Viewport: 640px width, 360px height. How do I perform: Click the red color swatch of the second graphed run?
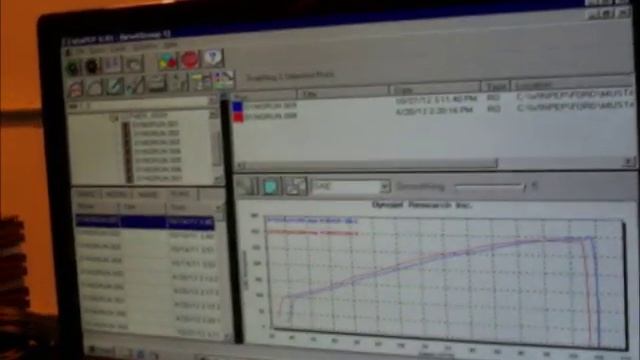coord(238,117)
